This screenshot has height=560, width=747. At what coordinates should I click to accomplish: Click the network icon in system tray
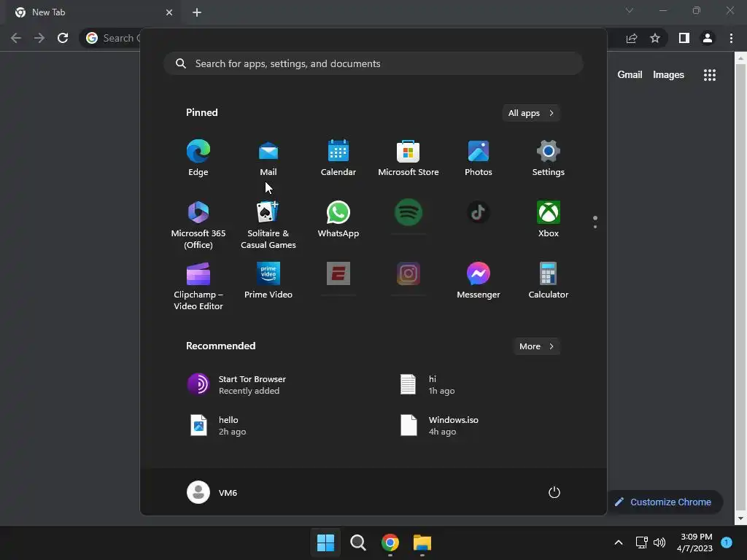(x=642, y=542)
